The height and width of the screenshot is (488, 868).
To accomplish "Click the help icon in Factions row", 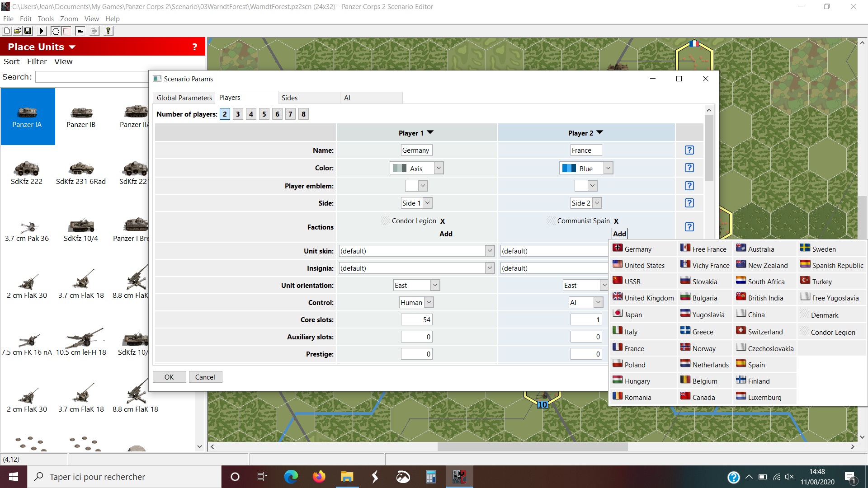I will pos(689,227).
